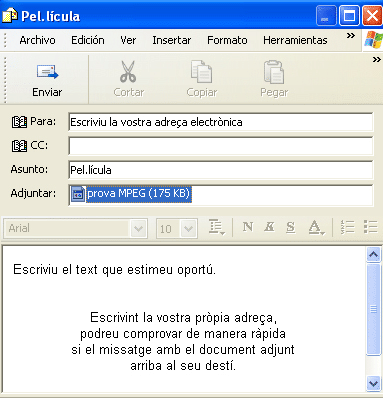
Task: Open the Herramientas menu
Action: (295, 40)
